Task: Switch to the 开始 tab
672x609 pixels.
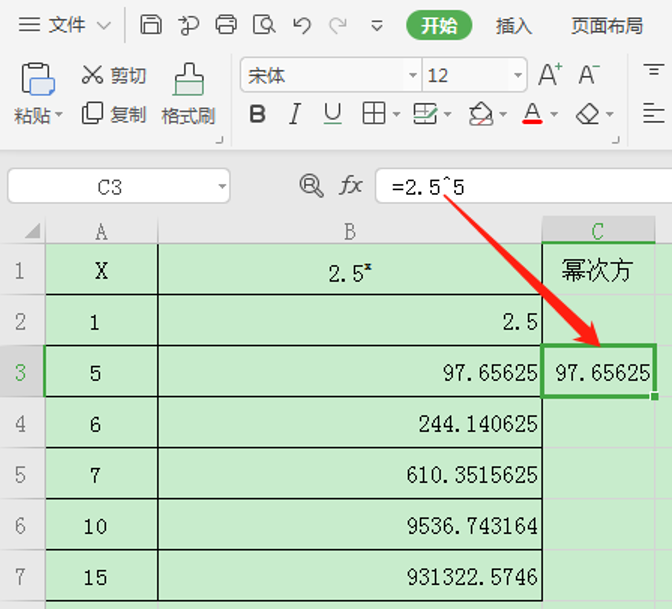Action: coord(439,25)
